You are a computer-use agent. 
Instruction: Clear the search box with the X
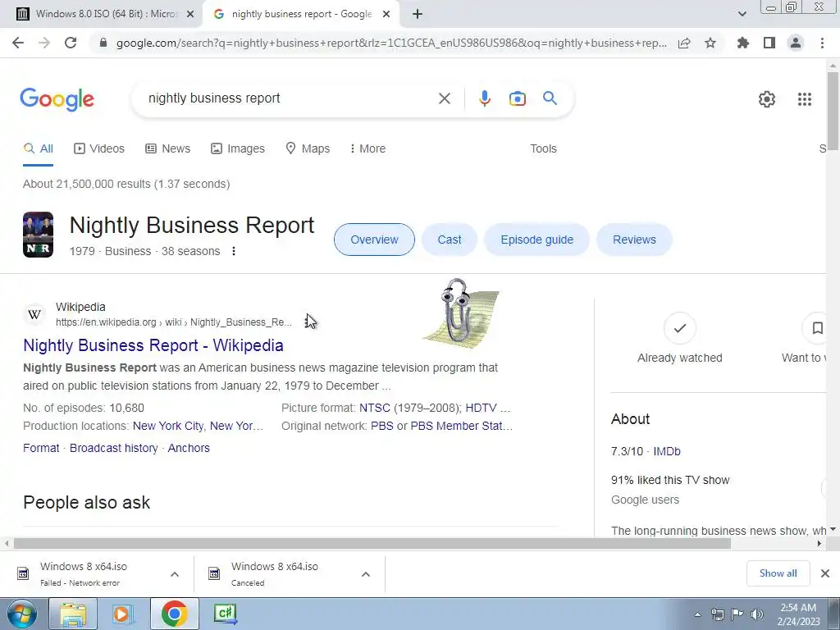tap(444, 98)
